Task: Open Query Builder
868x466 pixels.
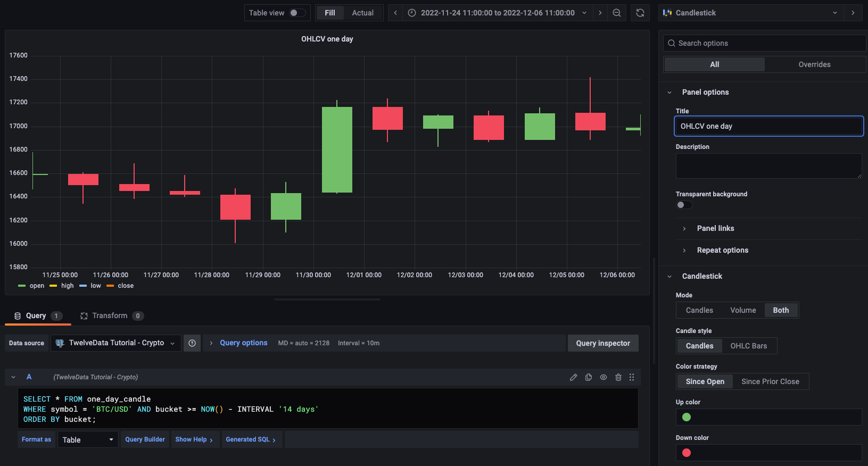Action: (x=145, y=439)
